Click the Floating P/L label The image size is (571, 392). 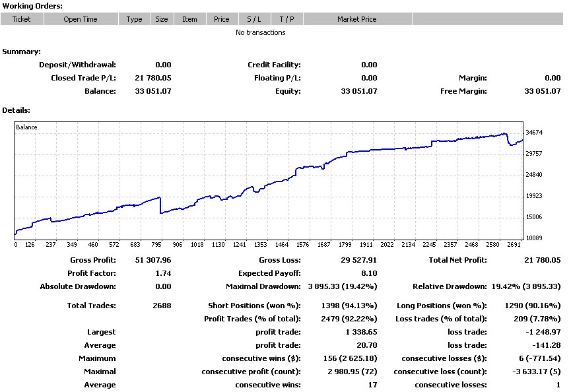pos(277,78)
